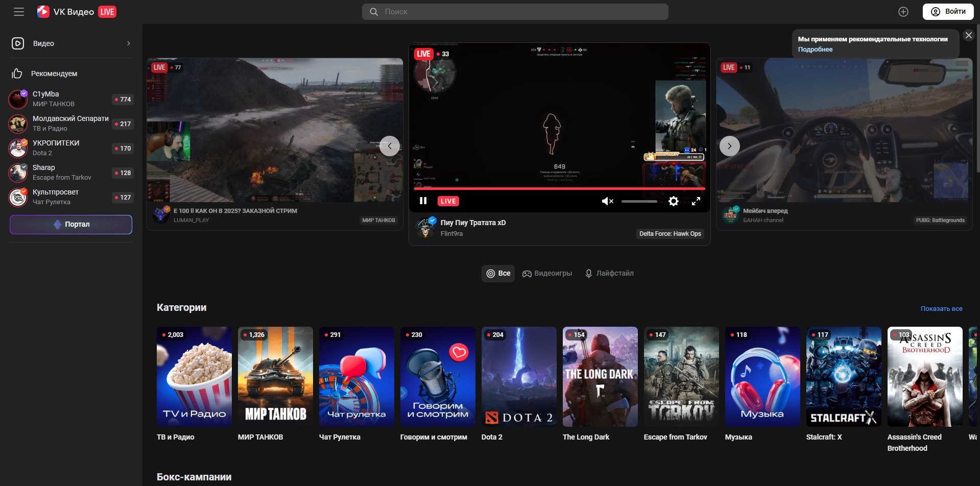The width and height of the screenshot is (980, 486).
Task: Show previous stream in carousel
Action: click(390, 146)
